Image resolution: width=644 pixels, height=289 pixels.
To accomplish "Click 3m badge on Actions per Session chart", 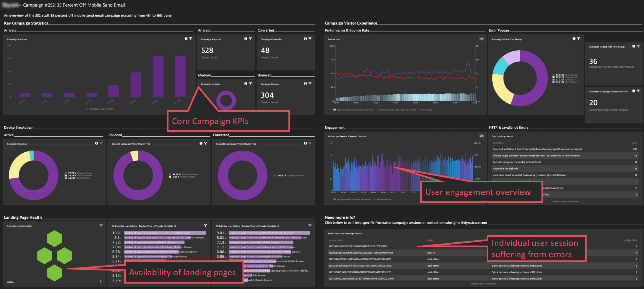I will (482, 136).
